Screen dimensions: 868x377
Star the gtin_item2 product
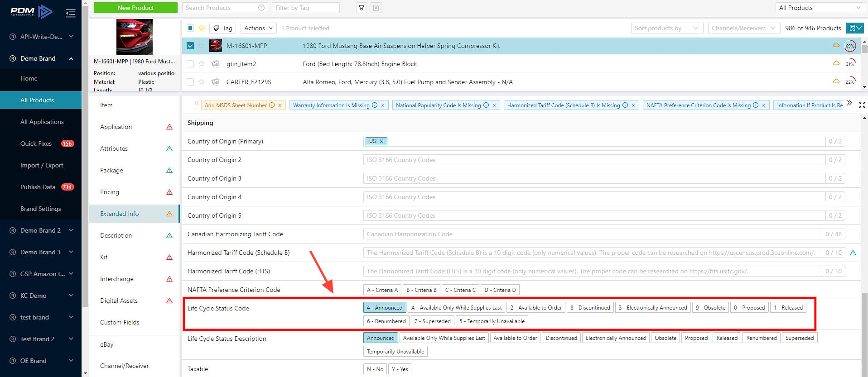202,64
